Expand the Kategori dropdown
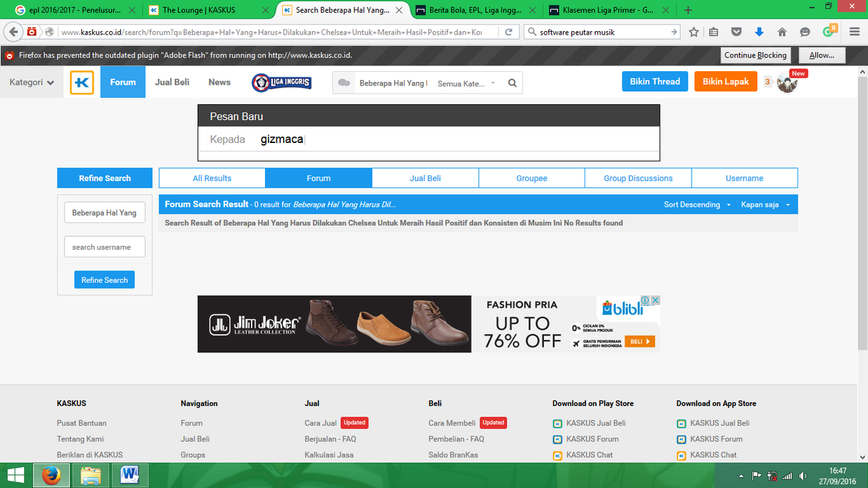 click(x=31, y=83)
